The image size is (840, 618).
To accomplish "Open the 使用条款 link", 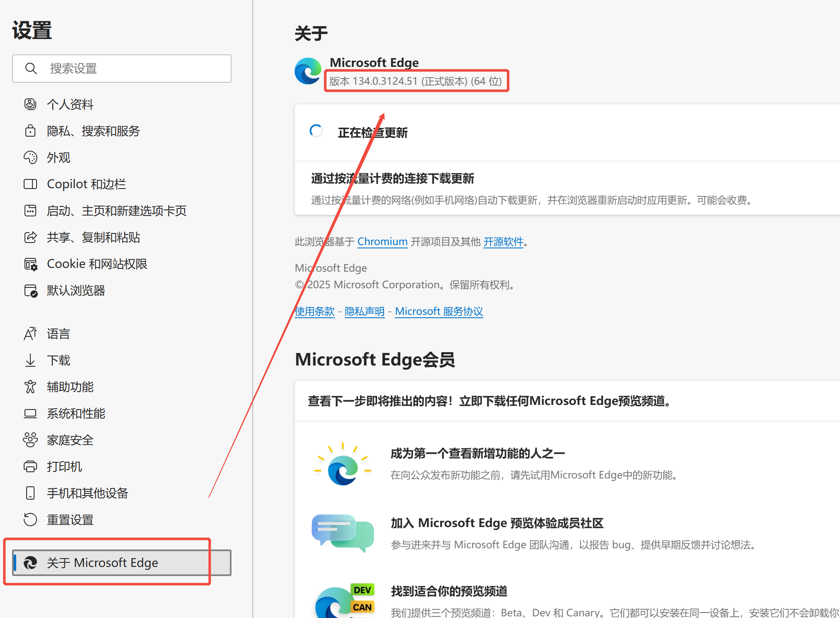I will click(315, 311).
